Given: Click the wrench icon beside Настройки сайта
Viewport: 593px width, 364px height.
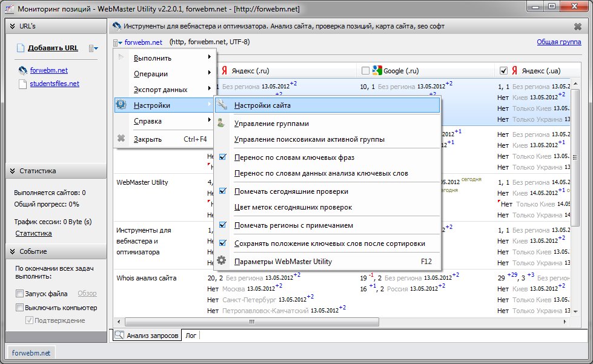Looking at the screenshot, I should (222, 105).
